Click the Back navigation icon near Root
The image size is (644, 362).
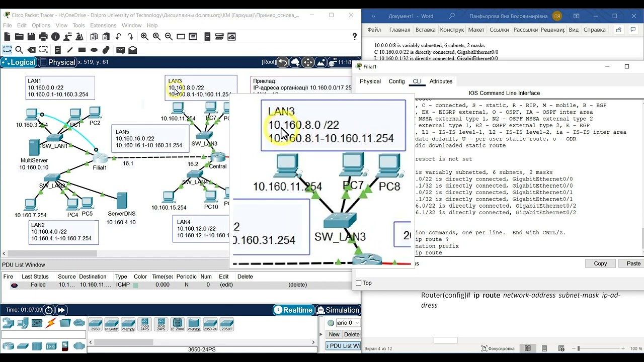[283, 62]
